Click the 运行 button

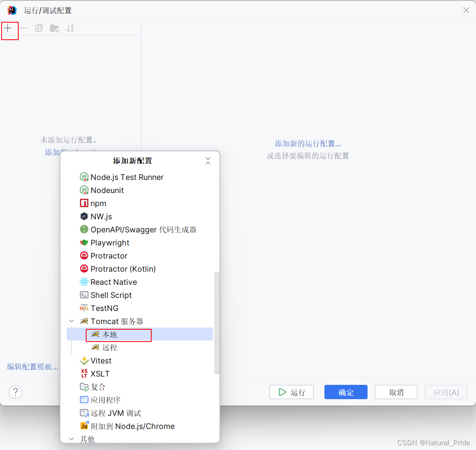click(x=291, y=392)
